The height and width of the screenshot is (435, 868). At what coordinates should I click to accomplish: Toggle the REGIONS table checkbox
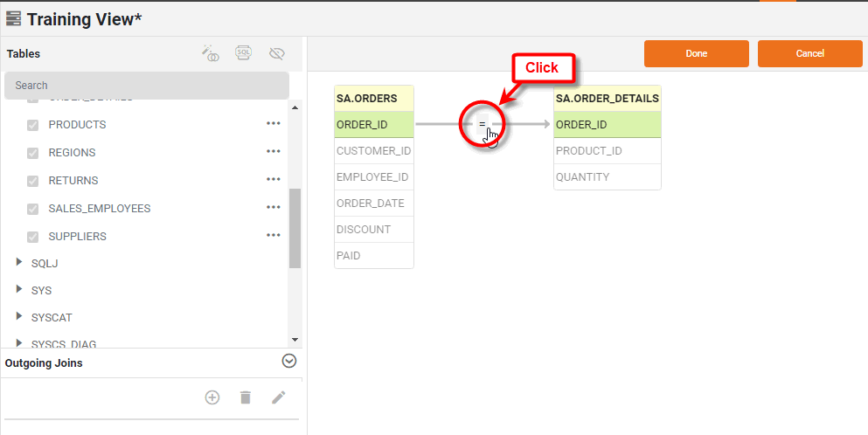tap(33, 153)
